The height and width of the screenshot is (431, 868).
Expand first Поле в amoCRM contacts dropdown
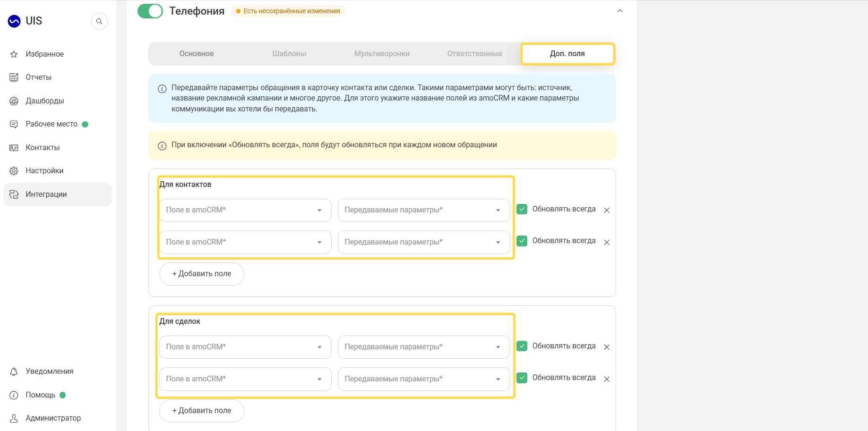(x=245, y=210)
